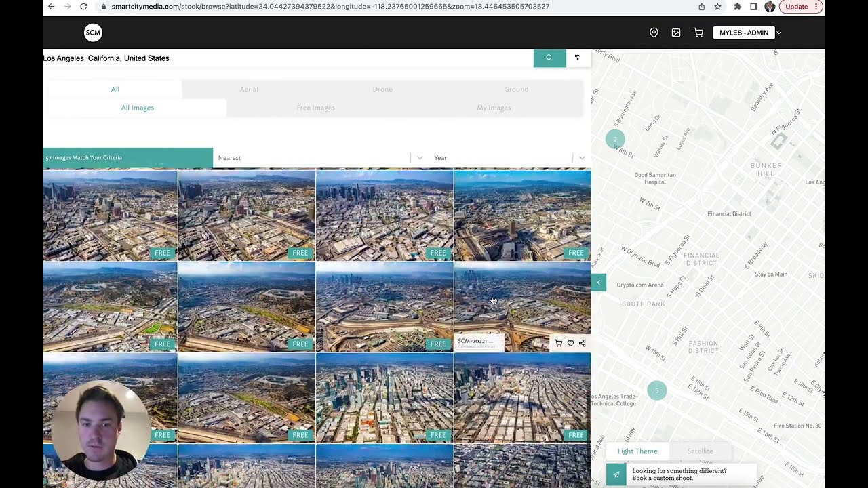Click the Good Samaritan Hospital map label

pos(655,178)
